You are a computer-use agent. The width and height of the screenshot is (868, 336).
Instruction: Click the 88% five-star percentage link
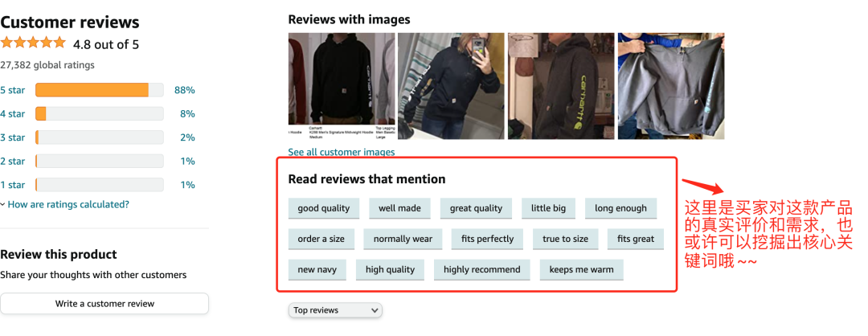tap(184, 90)
